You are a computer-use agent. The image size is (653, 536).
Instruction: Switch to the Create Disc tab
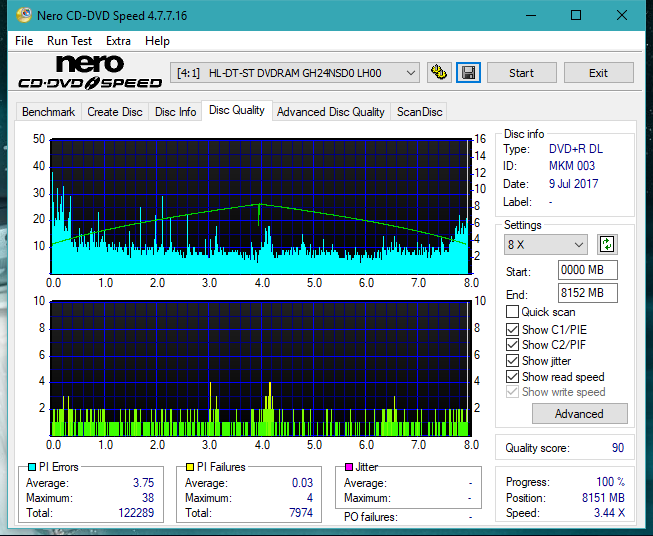(x=115, y=112)
